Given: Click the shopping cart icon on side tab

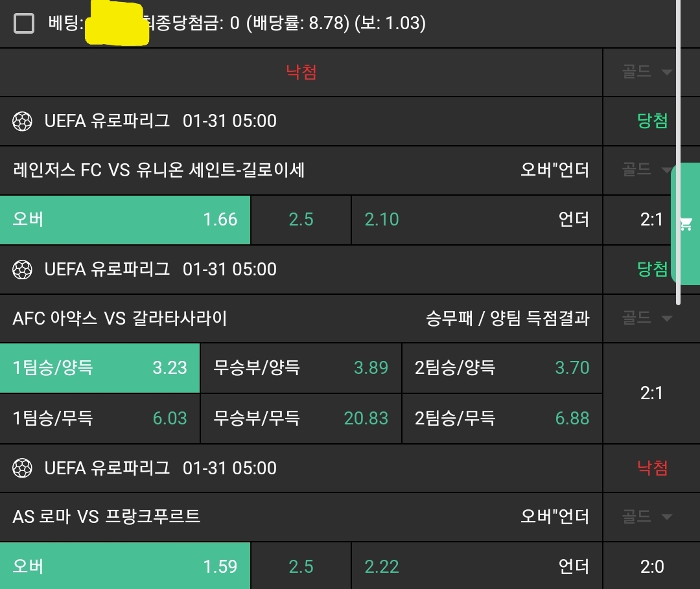Looking at the screenshot, I should click(x=686, y=224).
